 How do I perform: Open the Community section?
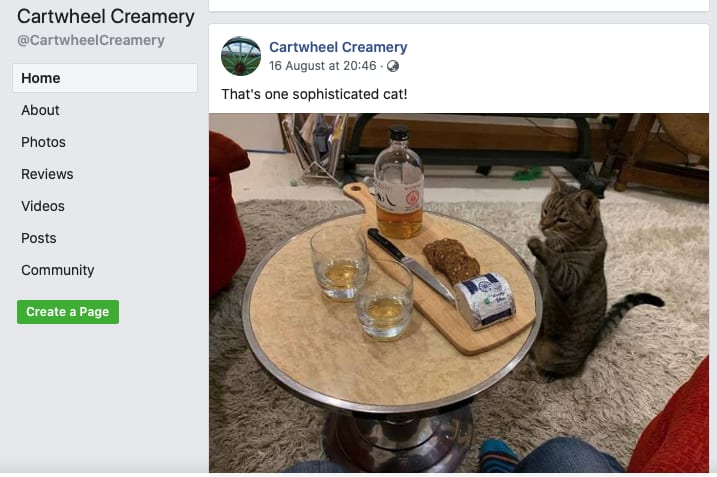pyautogui.click(x=58, y=270)
